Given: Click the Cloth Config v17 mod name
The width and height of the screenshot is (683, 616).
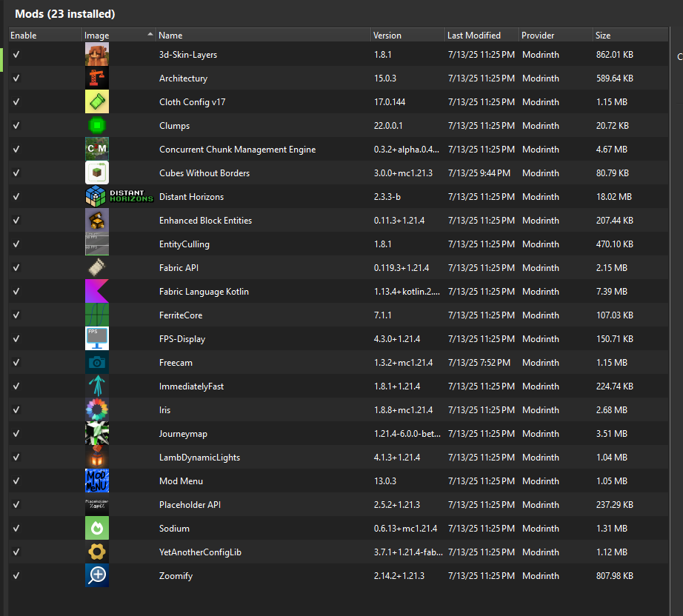Looking at the screenshot, I should tap(192, 102).
